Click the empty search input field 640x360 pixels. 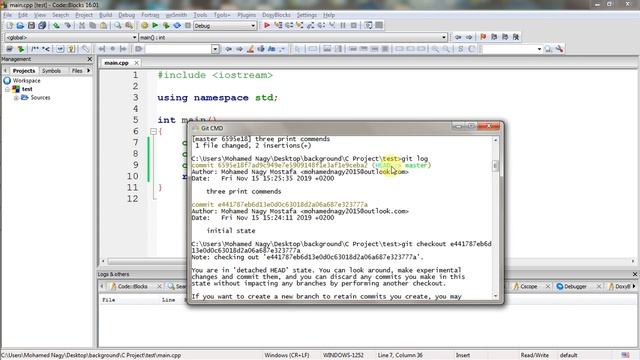coord(178,49)
